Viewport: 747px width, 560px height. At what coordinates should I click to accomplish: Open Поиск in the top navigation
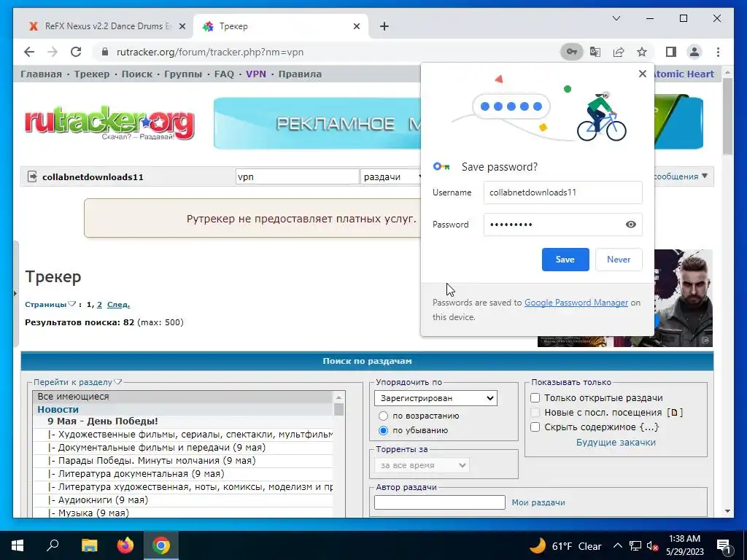point(136,74)
